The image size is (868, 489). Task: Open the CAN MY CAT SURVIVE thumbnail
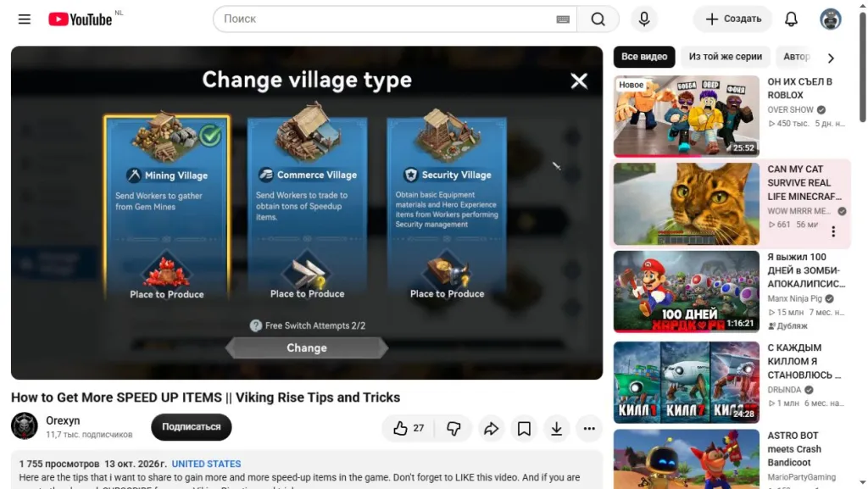click(x=686, y=204)
